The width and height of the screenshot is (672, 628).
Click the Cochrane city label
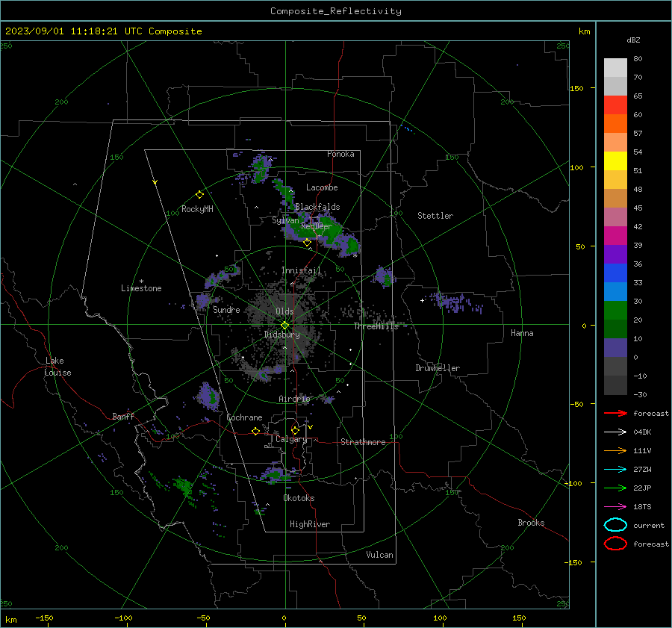click(x=244, y=417)
